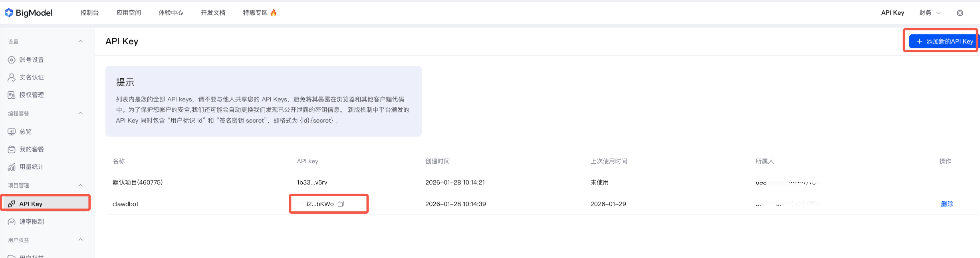
Task: Collapse the 编程套餐 sidebar section
Action: coord(81,113)
